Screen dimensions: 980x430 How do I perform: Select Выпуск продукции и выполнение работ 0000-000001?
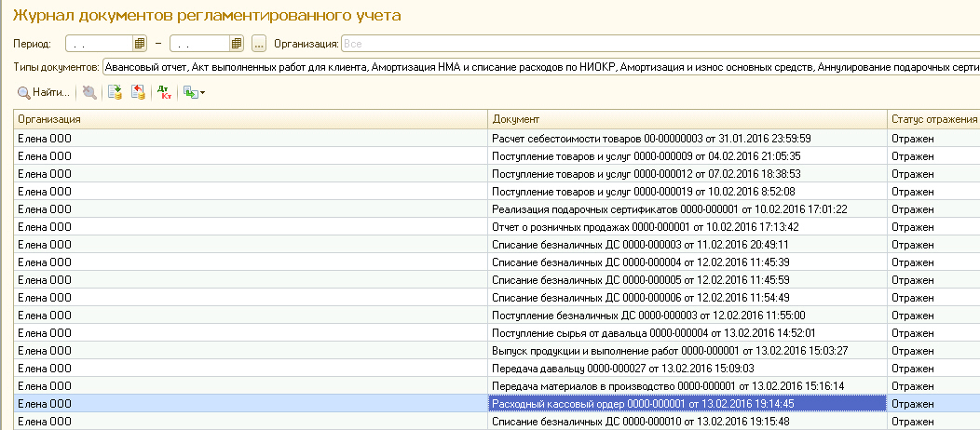(687, 351)
